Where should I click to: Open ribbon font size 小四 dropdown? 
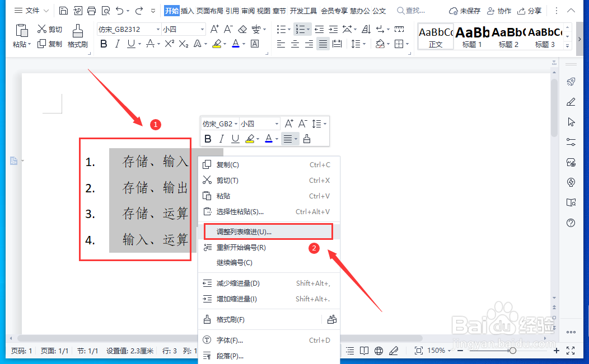coord(202,29)
